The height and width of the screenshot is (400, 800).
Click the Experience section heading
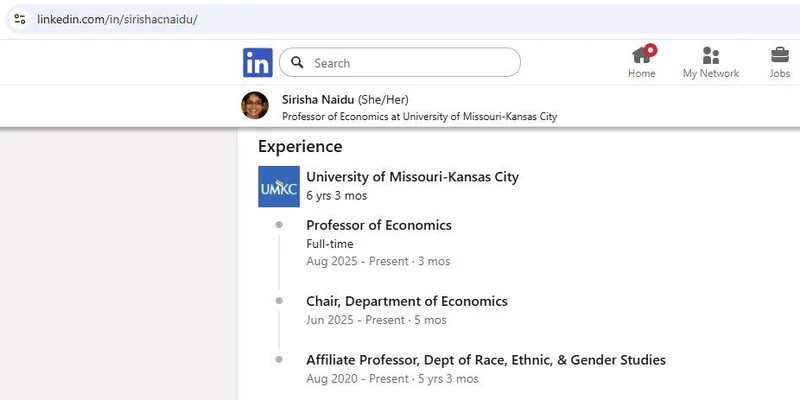[300, 146]
